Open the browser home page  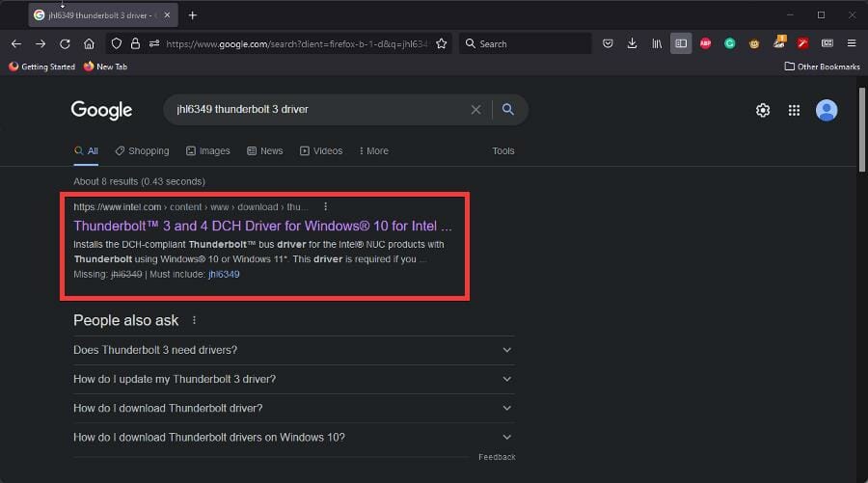coord(89,43)
